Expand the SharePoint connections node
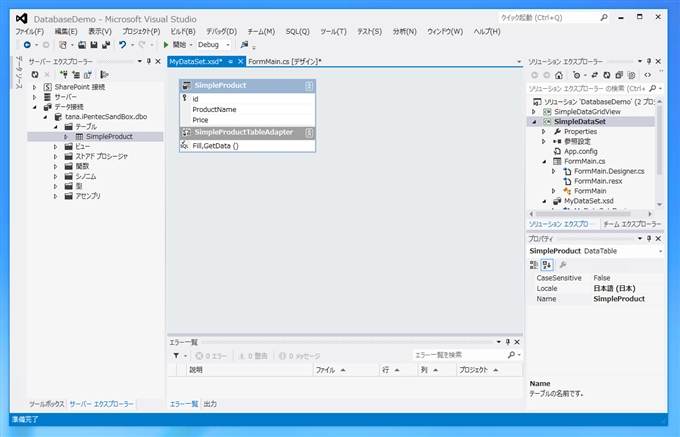This screenshot has width=680, height=437. [x=35, y=87]
